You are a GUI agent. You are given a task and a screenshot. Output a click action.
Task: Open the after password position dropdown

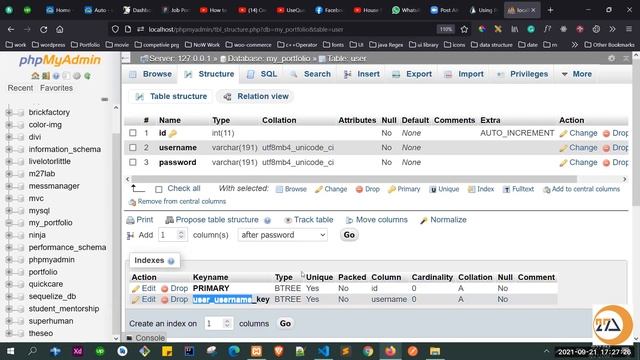click(x=282, y=235)
